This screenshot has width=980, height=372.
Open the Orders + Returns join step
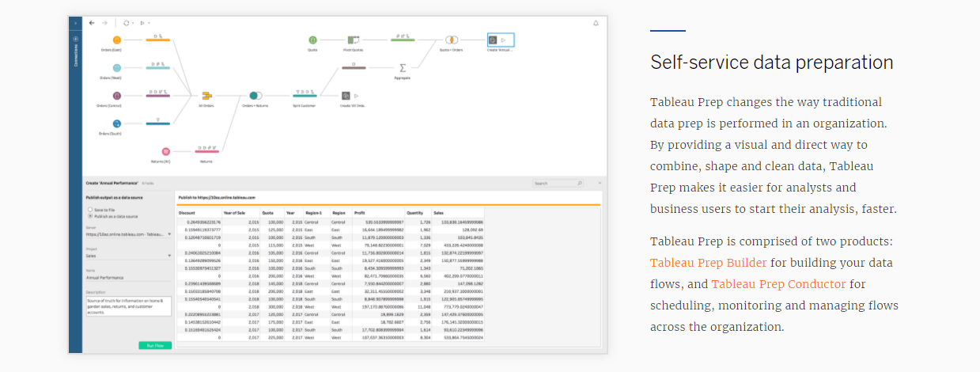click(x=255, y=95)
